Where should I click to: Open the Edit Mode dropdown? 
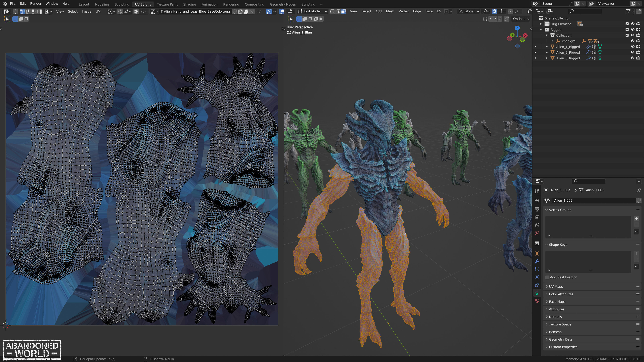click(x=312, y=11)
